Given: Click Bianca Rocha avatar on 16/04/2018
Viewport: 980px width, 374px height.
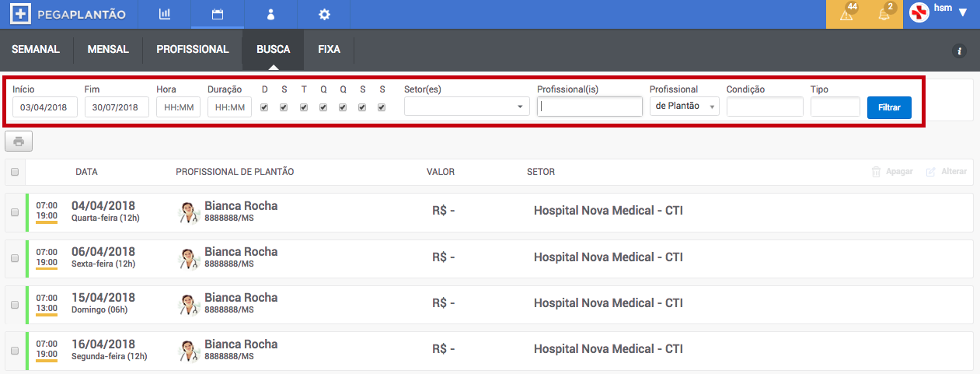Looking at the screenshot, I should pos(188,351).
